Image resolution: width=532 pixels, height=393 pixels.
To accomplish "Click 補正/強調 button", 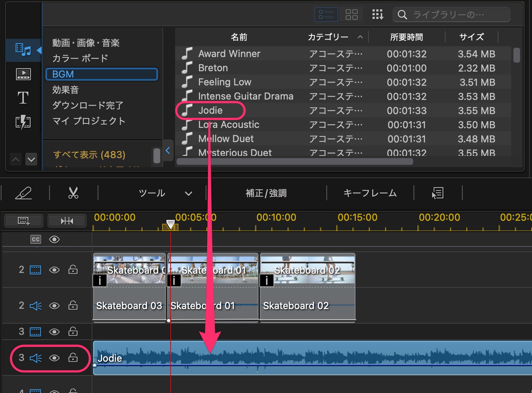I will pos(266,193).
